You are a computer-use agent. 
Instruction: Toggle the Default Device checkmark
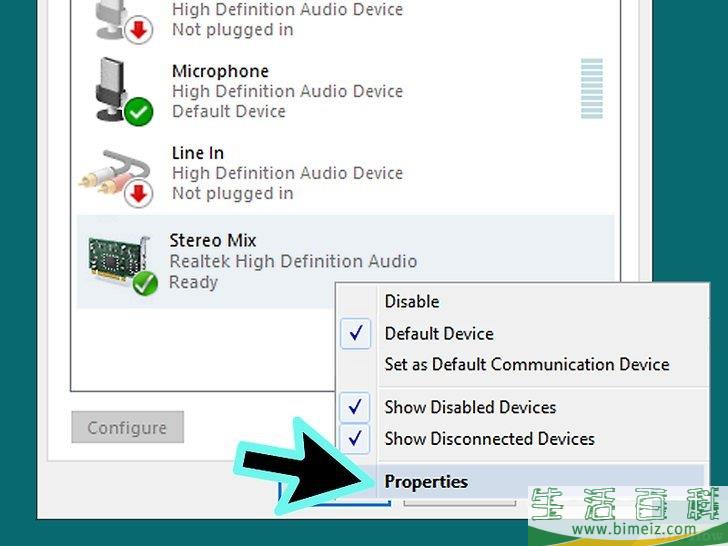point(356,334)
